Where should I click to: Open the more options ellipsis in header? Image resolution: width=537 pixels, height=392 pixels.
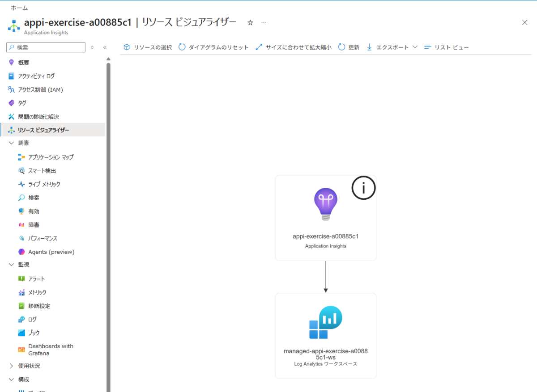point(264,22)
